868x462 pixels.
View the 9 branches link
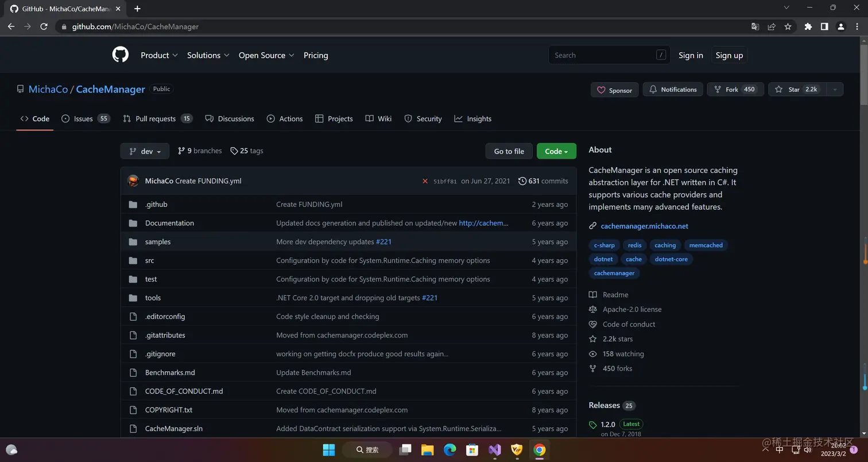pos(200,151)
